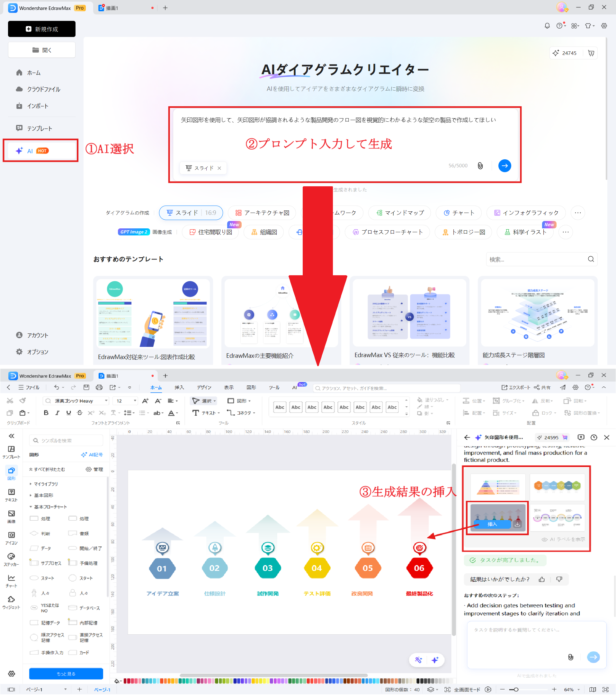Open the ウィジェット panel in left rail
This screenshot has width=616, height=696.
(x=11, y=603)
